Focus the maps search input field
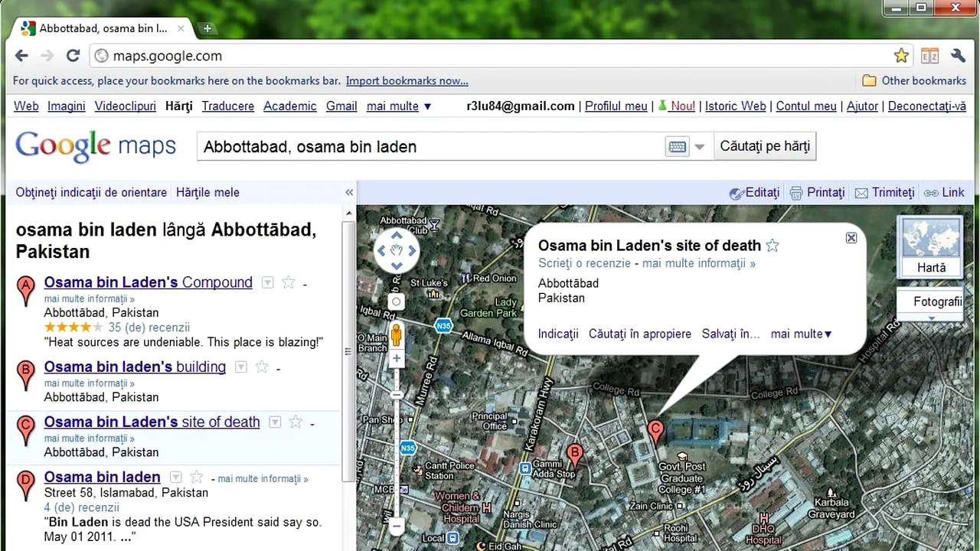 click(430, 147)
